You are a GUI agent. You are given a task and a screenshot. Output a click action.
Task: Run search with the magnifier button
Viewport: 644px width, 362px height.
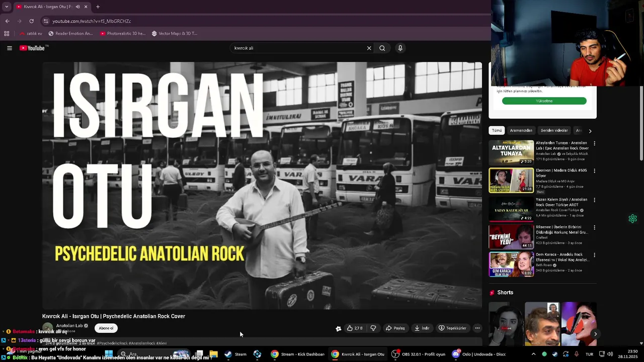pos(382,48)
